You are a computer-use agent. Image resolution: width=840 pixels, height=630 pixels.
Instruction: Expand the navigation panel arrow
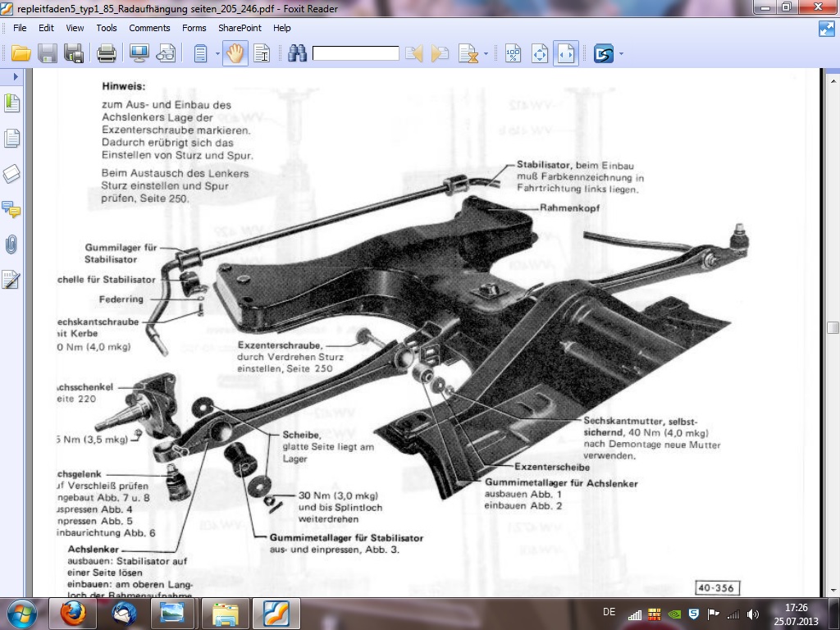(x=15, y=76)
